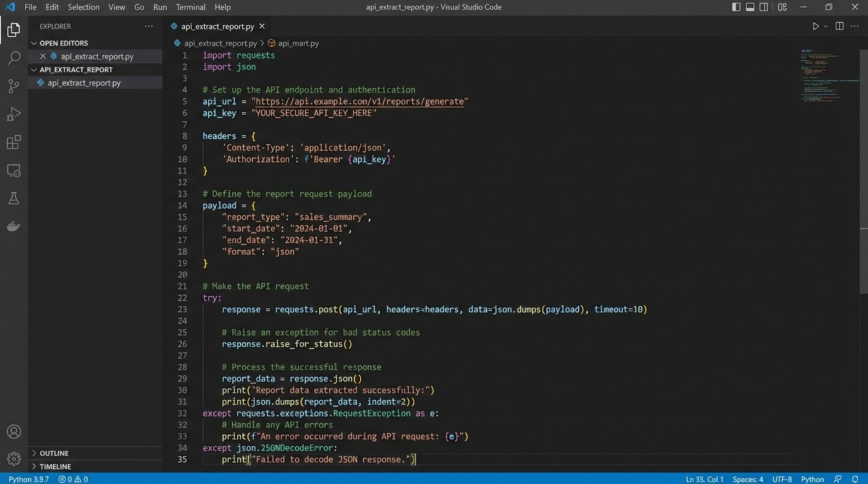The image size is (868, 484).
Task: Open the Testing flask icon view
Action: tap(14, 199)
